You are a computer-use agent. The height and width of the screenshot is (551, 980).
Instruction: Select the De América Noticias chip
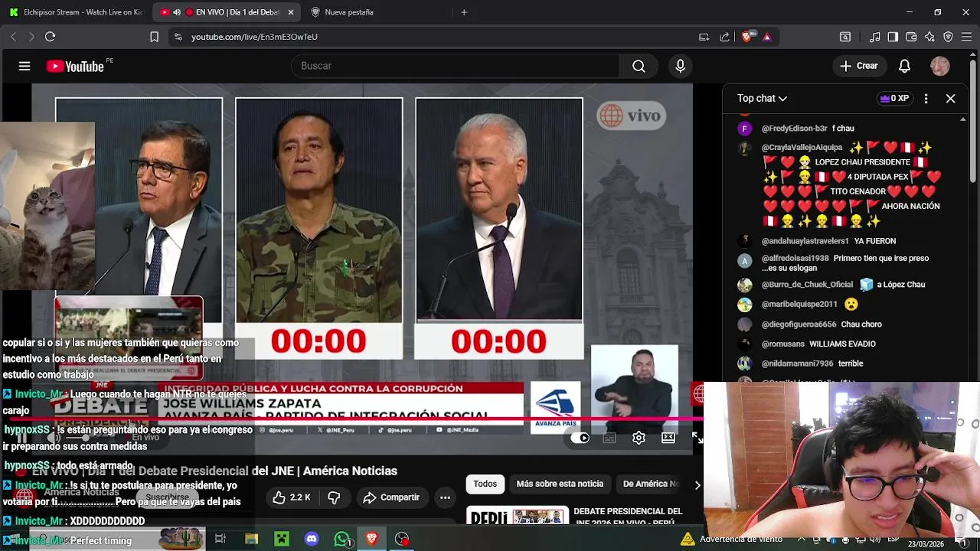coord(650,484)
